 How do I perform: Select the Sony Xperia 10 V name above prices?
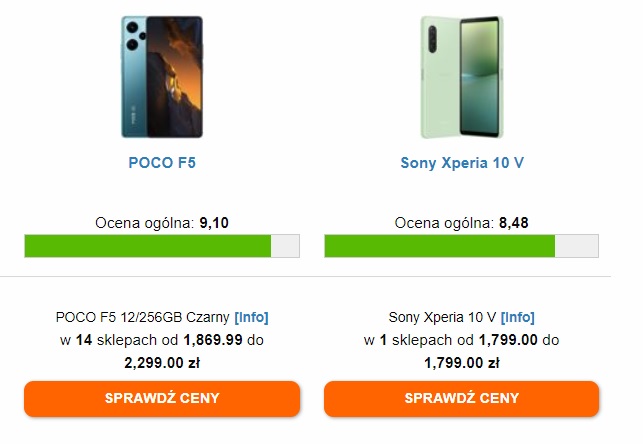click(x=442, y=317)
